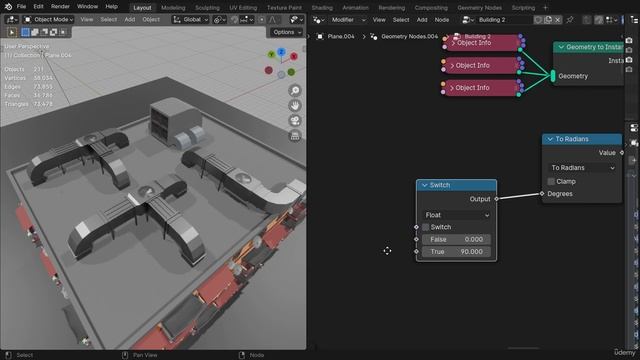Open the Global transform orientation dropdown

click(x=191, y=20)
